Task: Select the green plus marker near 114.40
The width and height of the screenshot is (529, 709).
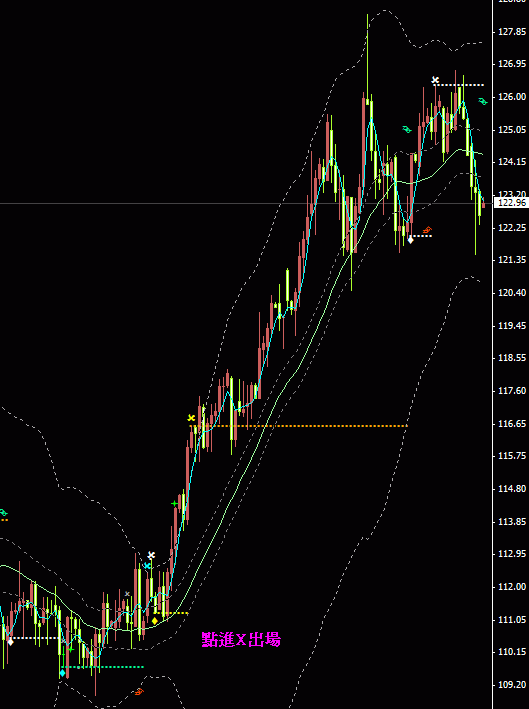Action: click(x=174, y=503)
